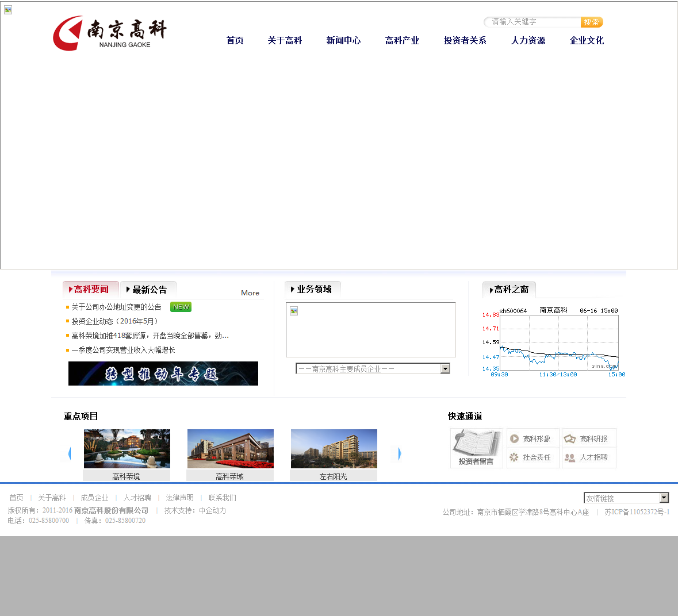
Task: Click the 南京高科股份有限公司 copyright text
Action: tap(111, 510)
